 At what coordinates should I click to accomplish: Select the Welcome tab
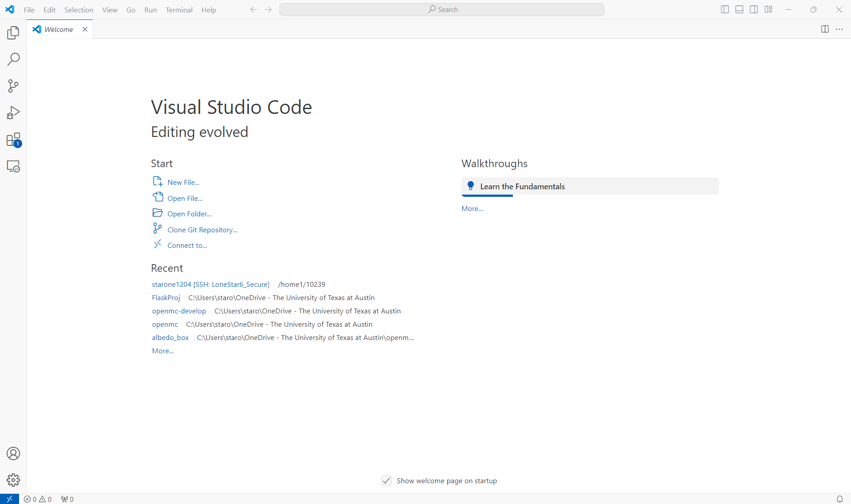pyautogui.click(x=59, y=29)
